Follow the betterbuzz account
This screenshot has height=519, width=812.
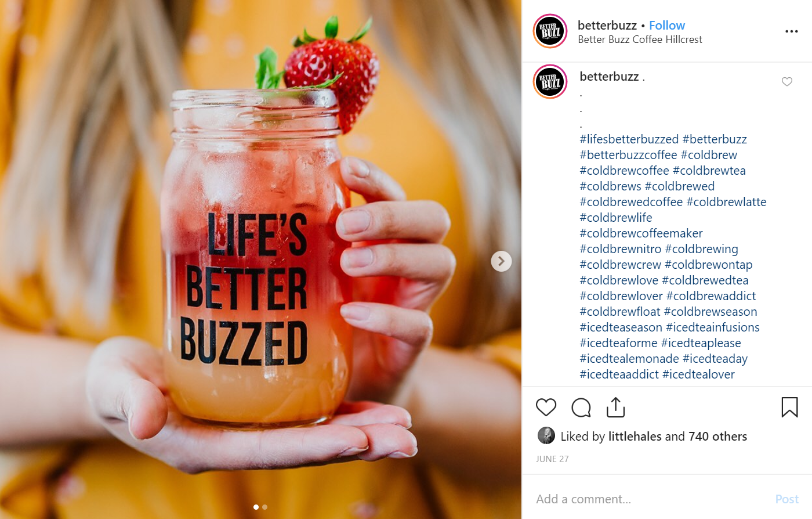667,26
